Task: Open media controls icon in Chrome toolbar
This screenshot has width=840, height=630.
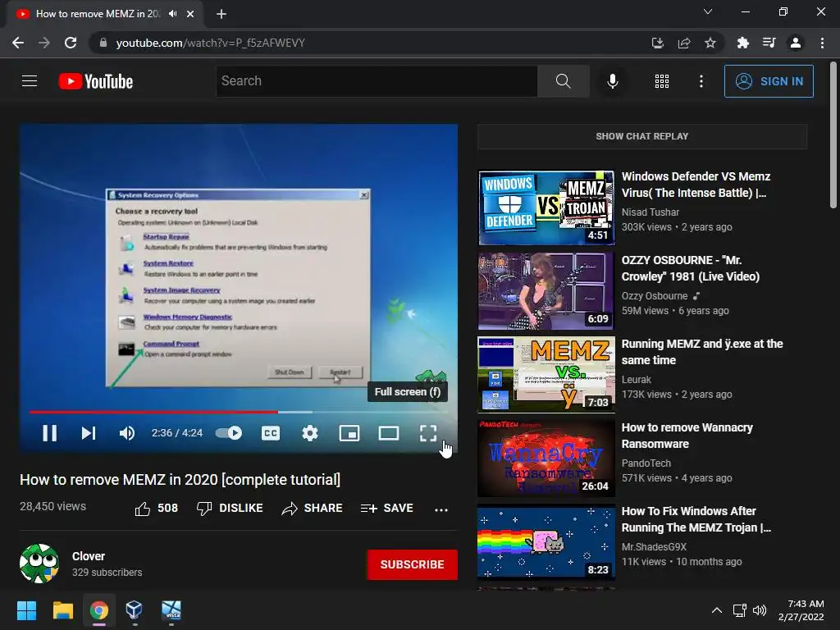Action: [x=769, y=43]
